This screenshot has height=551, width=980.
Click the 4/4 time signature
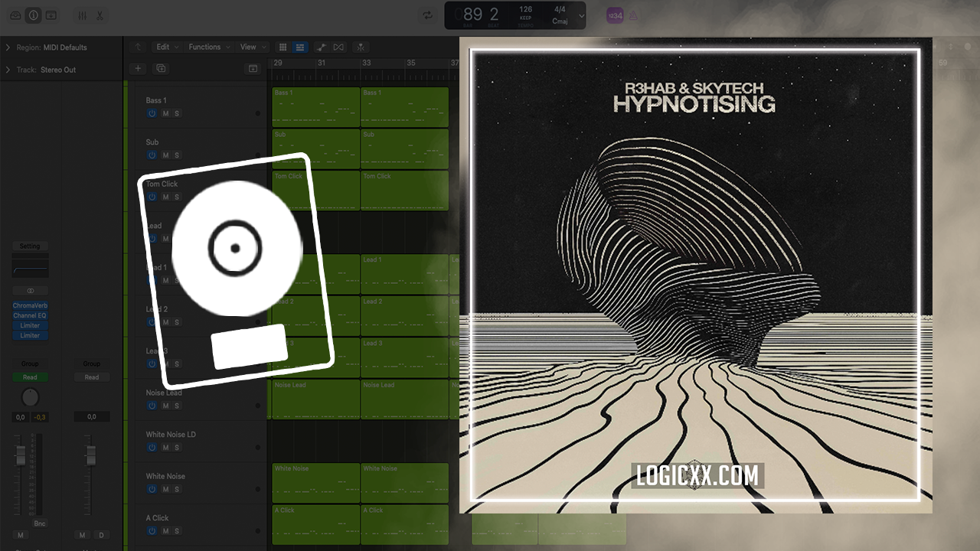point(560,10)
